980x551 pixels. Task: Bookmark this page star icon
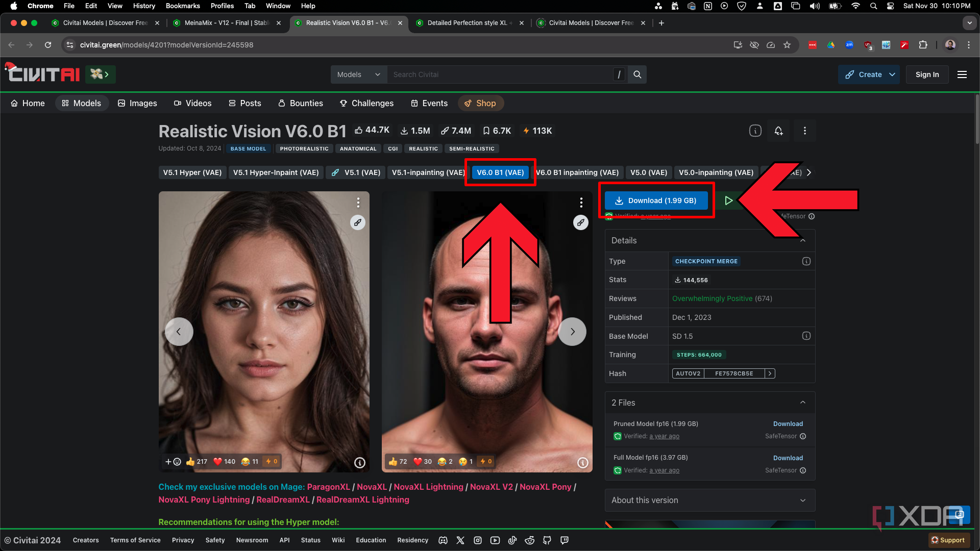click(x=787, y=45)
